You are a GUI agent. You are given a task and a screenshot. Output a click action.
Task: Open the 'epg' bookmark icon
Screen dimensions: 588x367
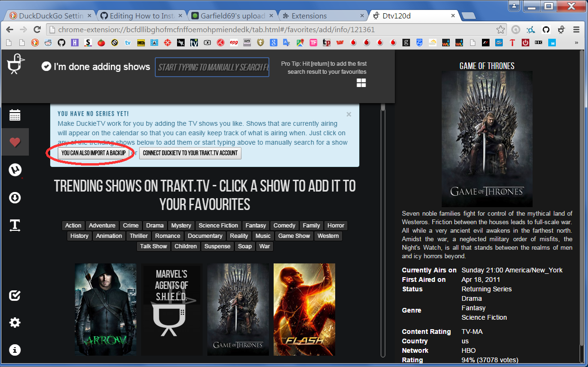click(233, 43)
